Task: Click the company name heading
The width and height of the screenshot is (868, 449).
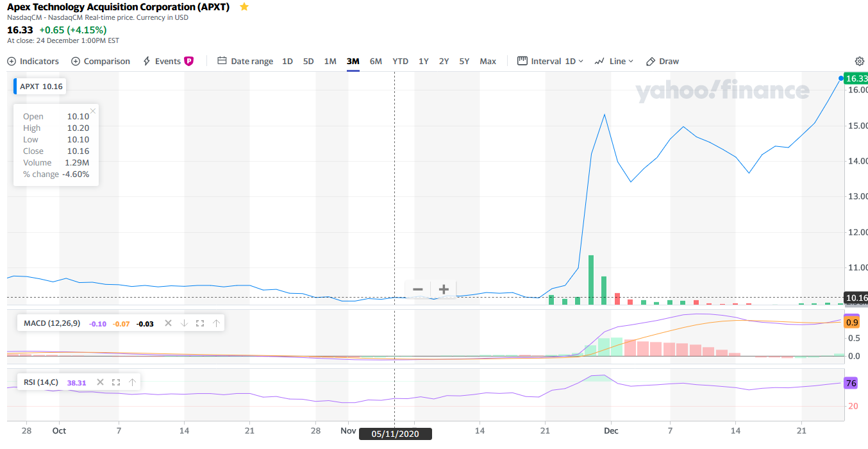Action: point(119,6)
